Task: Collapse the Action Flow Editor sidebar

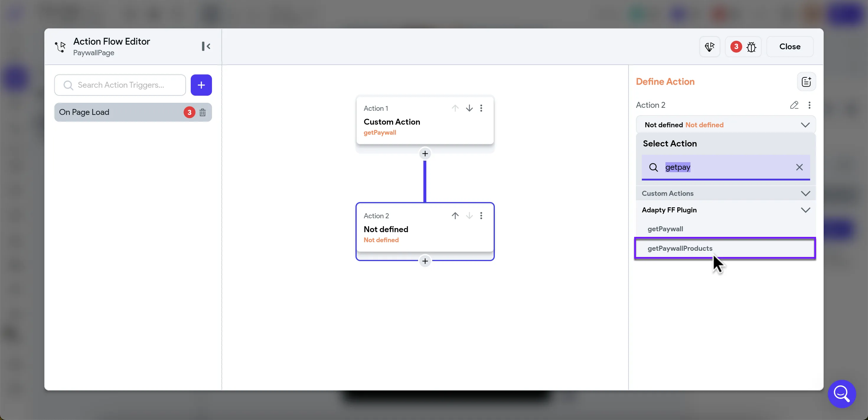Action: point(206,46)
